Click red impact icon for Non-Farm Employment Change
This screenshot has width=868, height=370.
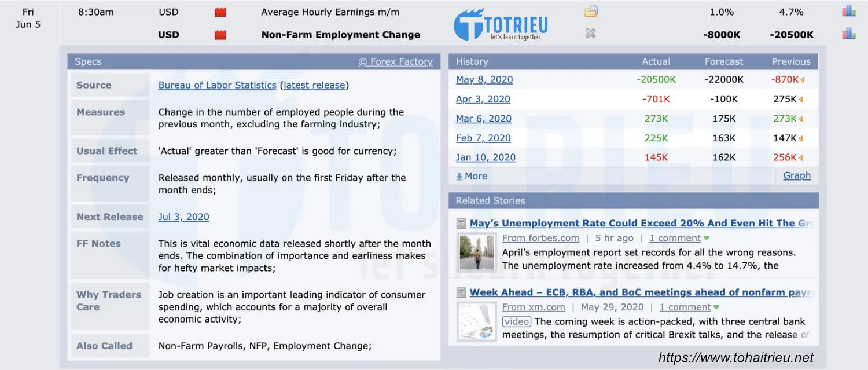click(220, 35)
